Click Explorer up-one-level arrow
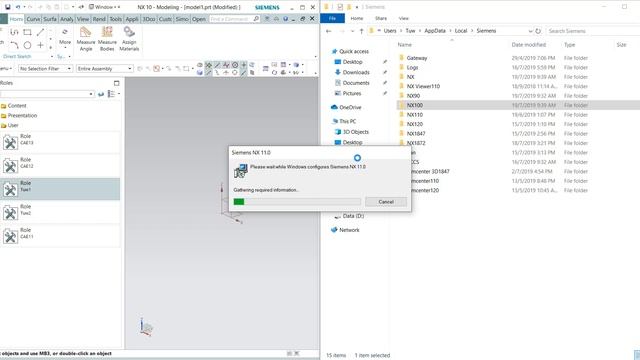Viewport: 640px width, 360px height. 361,31
